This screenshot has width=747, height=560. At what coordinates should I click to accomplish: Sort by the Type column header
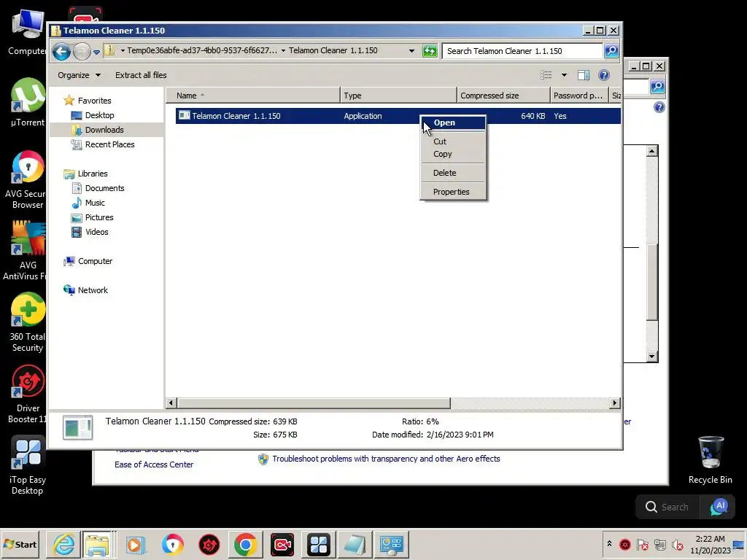coord(398,96)
